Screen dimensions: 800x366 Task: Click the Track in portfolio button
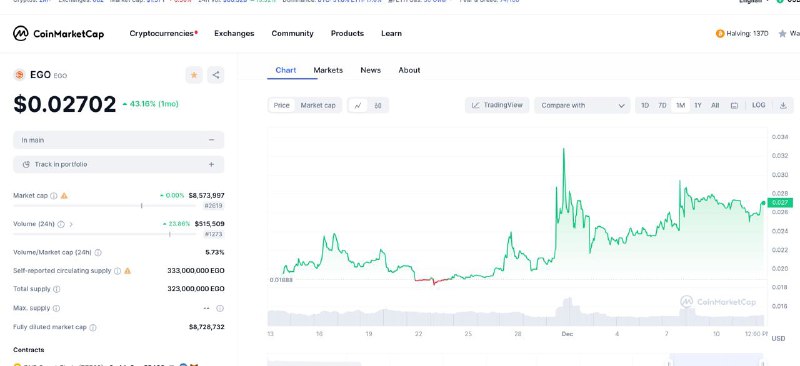pyautogui.click(x=118, y=164)
